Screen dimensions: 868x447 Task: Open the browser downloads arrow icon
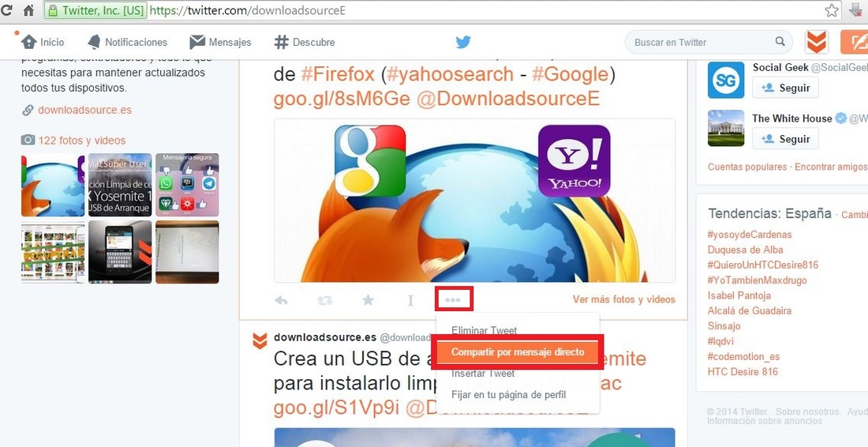[x=858, y=9]
